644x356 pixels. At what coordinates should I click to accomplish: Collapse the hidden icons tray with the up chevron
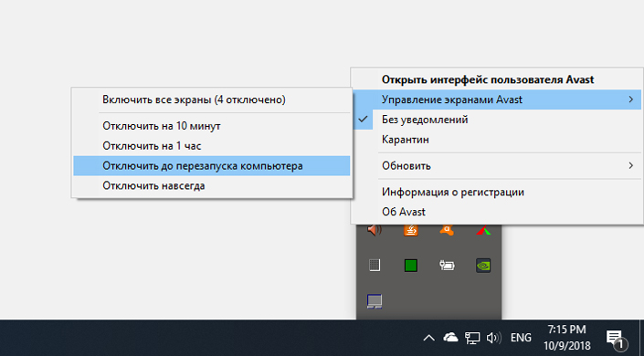[428, 338]
